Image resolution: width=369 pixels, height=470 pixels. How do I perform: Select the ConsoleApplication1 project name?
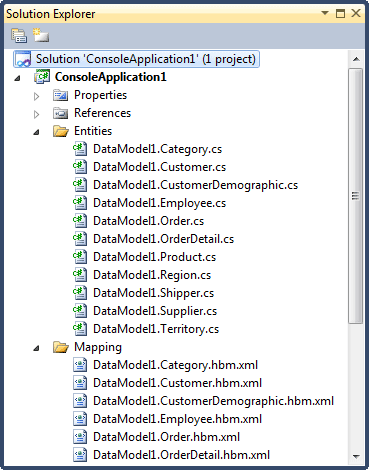click(x=110, y=77)
